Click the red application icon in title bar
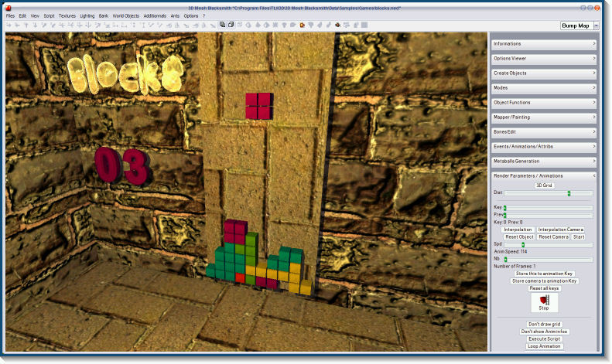612x364 pixels. (9, 8)
